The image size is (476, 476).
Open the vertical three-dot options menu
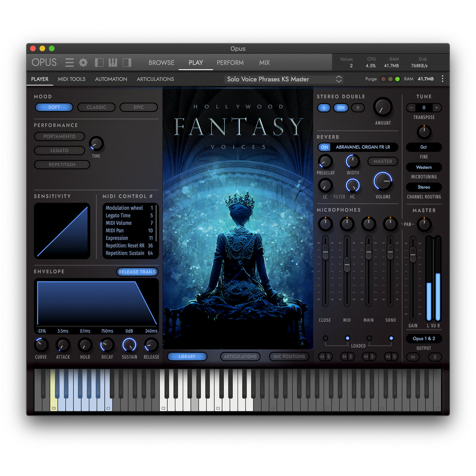(442, 79)
